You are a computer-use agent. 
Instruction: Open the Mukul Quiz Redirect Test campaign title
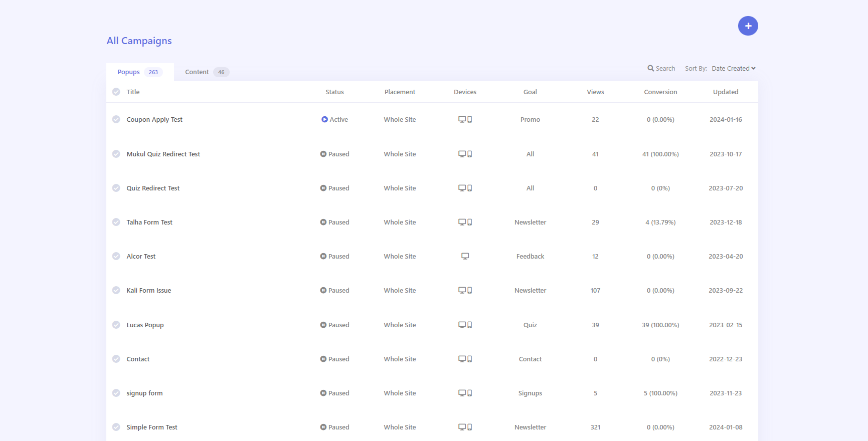[163, 154]
